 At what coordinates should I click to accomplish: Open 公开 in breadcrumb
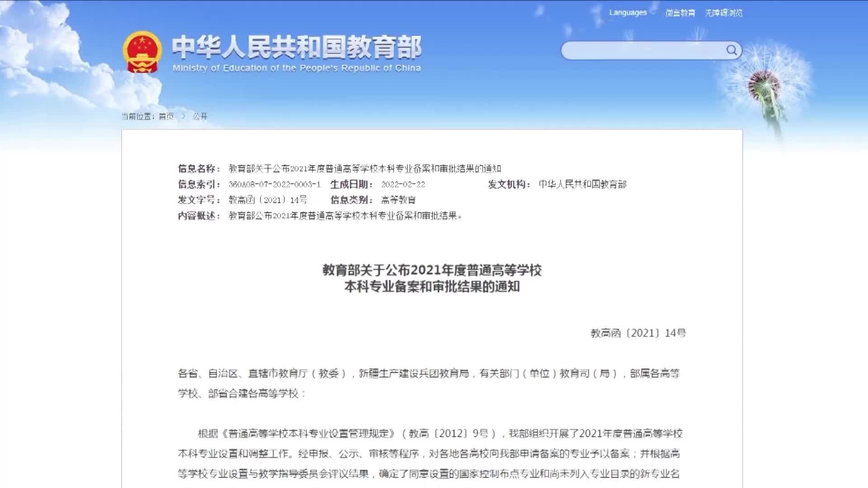tap(200, 116)
